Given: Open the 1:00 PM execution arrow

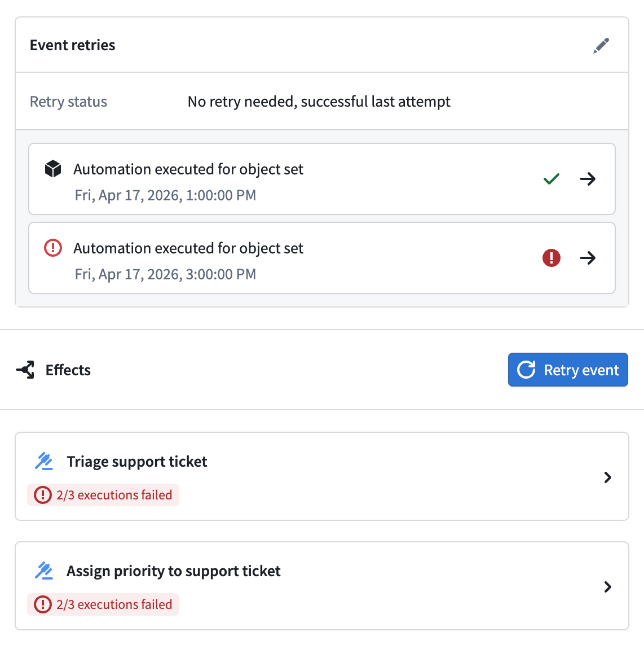Looking at the screenshot, I should pos(588,179).
